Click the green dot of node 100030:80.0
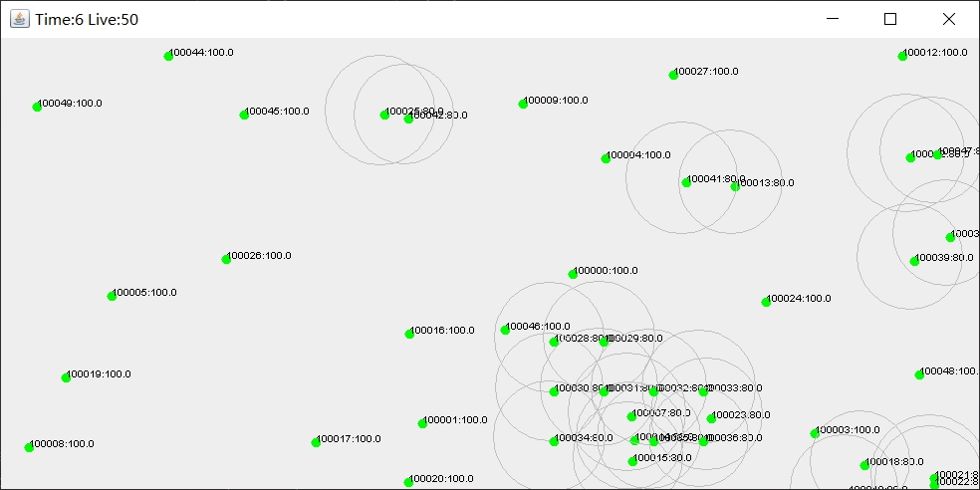The height and width of the screenshot is (490, 980). [554, 391]
